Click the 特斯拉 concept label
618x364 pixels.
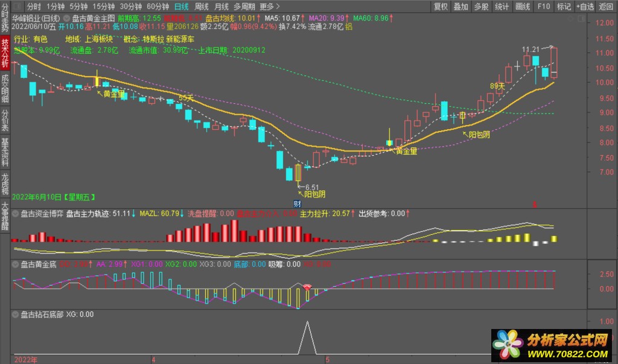click(153, 39)
